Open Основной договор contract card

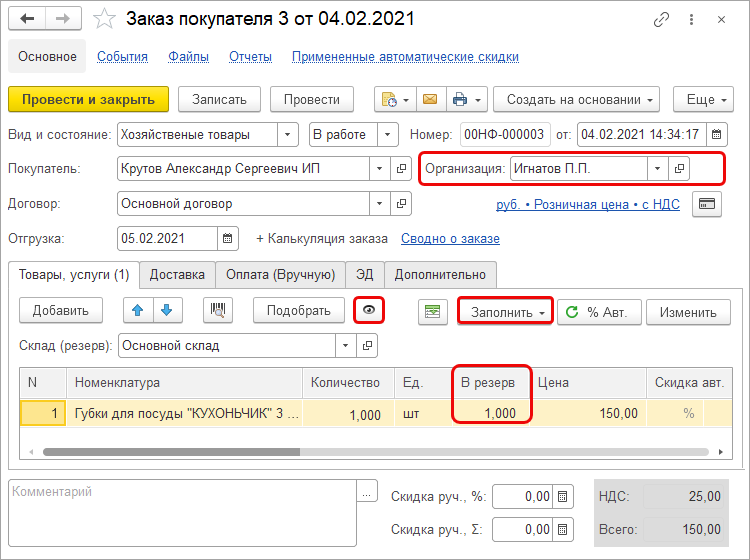(401, 204)
